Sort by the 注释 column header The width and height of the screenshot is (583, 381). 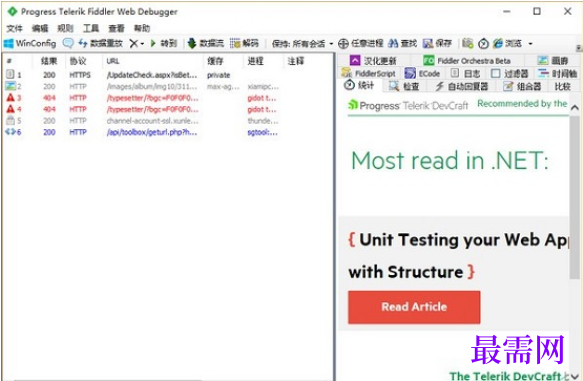point(296,61)
